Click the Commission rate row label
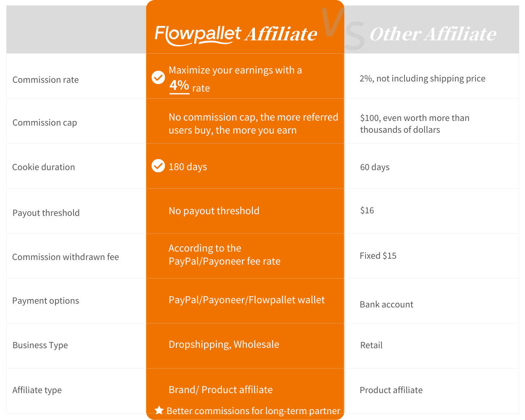This screenshot has width=525, height=420. point(45,80)
